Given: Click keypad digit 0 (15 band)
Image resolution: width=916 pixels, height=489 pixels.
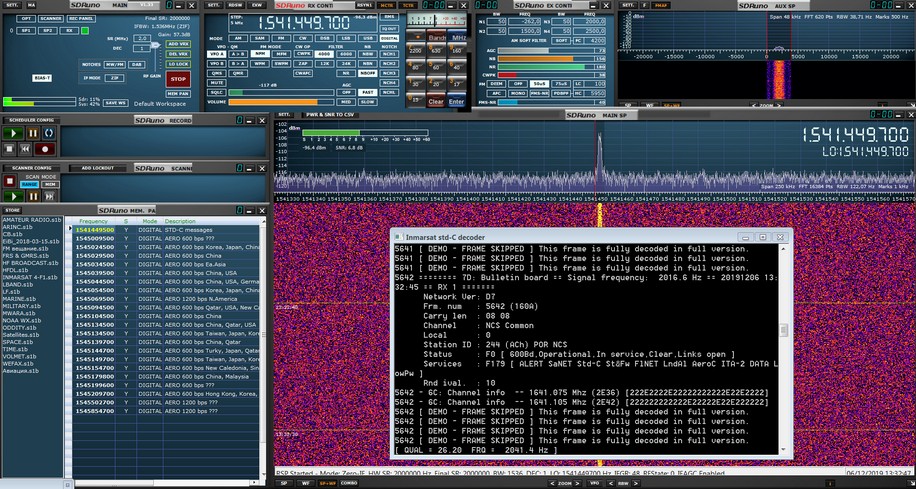Looking at the screenshot, I should pyautogui.click(x=415, y=100).
